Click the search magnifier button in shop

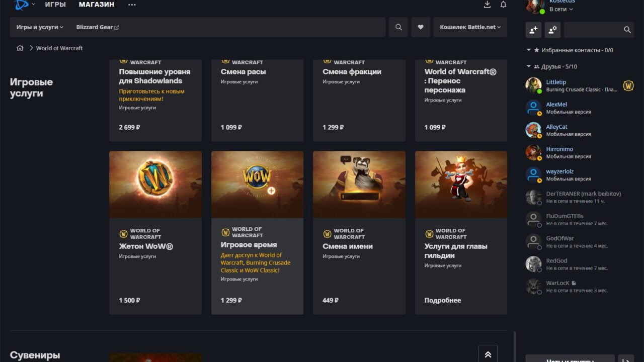[398, 27]
